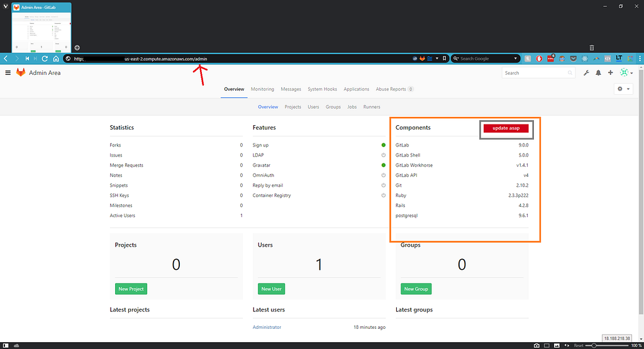Screen dimensions: 644x349
Task: Open the gear settings dropdown
Action: point(623,89)
